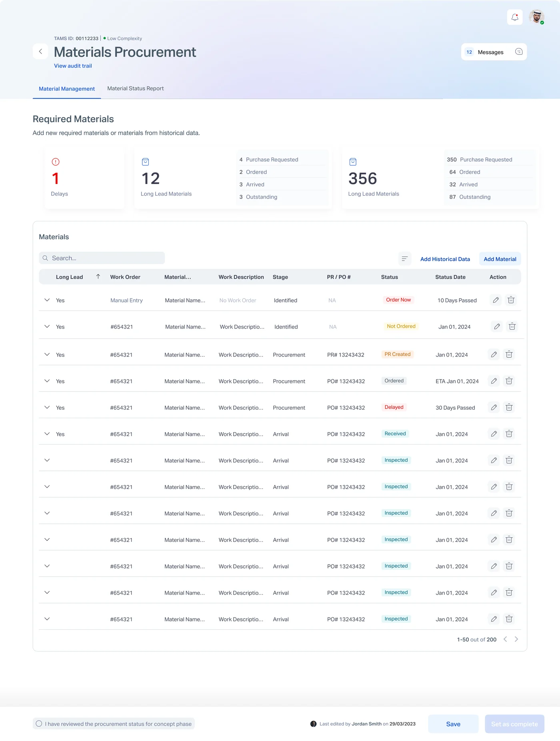This screenshot has height=741, width=560.
Task: Open the table filter options icon
Action: click(405, 259)
